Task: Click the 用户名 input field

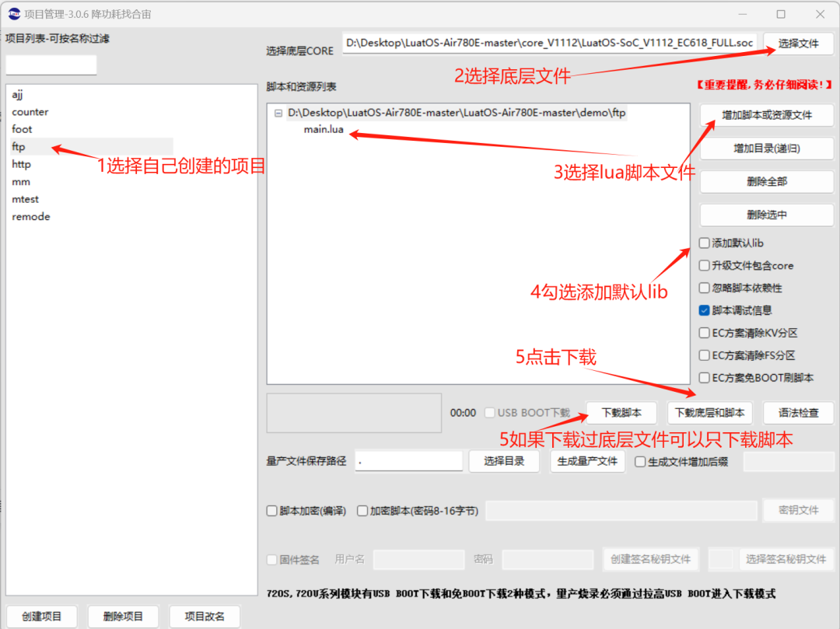Action: tap(419, 560)
